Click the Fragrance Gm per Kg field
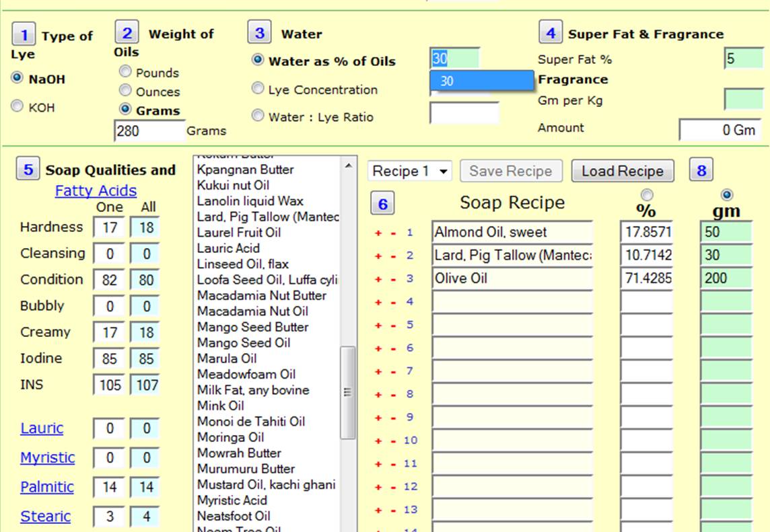Screen dimensions: 770x532 [744, 100]
